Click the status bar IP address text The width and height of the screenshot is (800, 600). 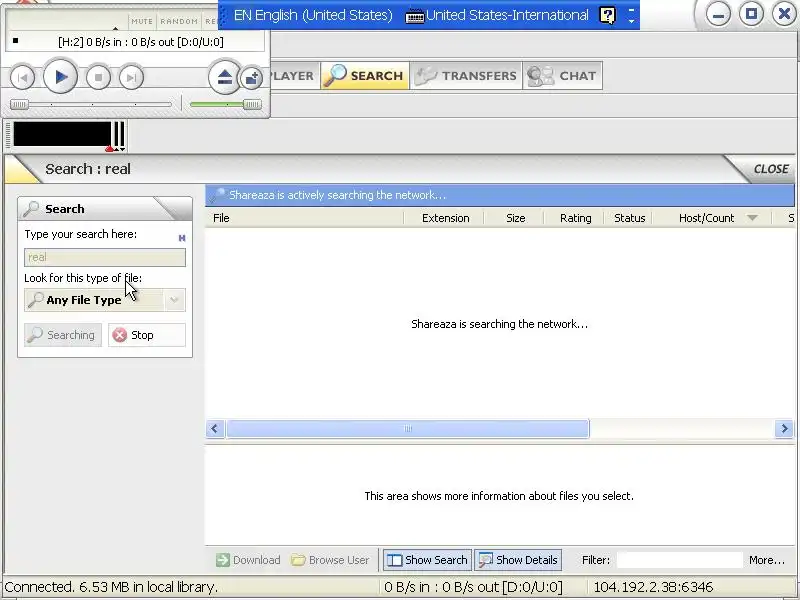[653, 587]
